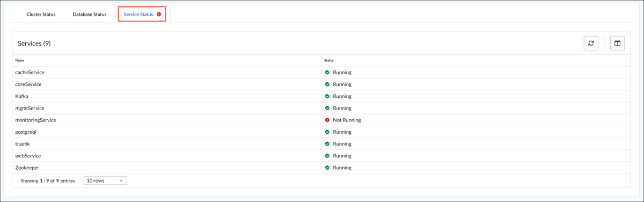This screenshot has width=644, height=202.
Task: Select the mgmtService row name
Action: [x=30, y=108]
